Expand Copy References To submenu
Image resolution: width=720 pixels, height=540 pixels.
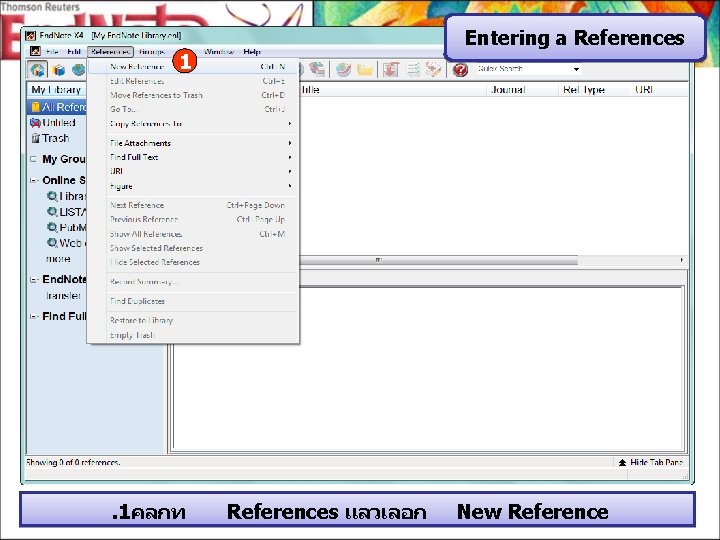point(193,124)
